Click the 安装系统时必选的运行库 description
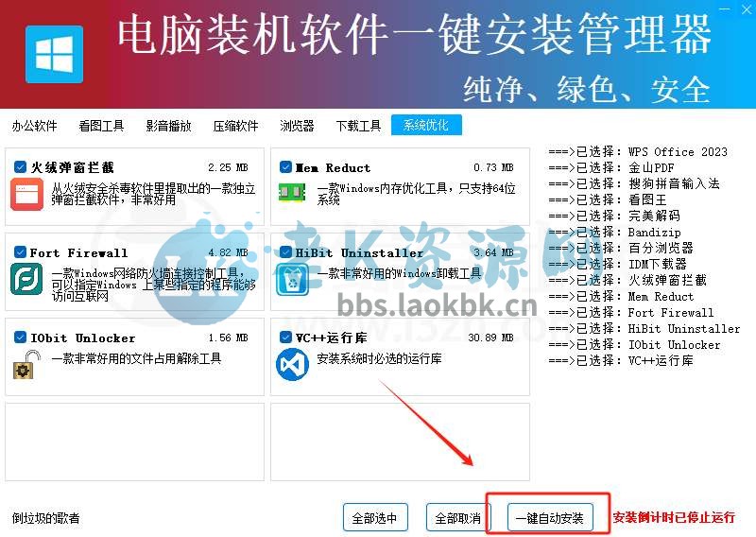This screenshot has width=756, height=537. [x=379, y=358]
